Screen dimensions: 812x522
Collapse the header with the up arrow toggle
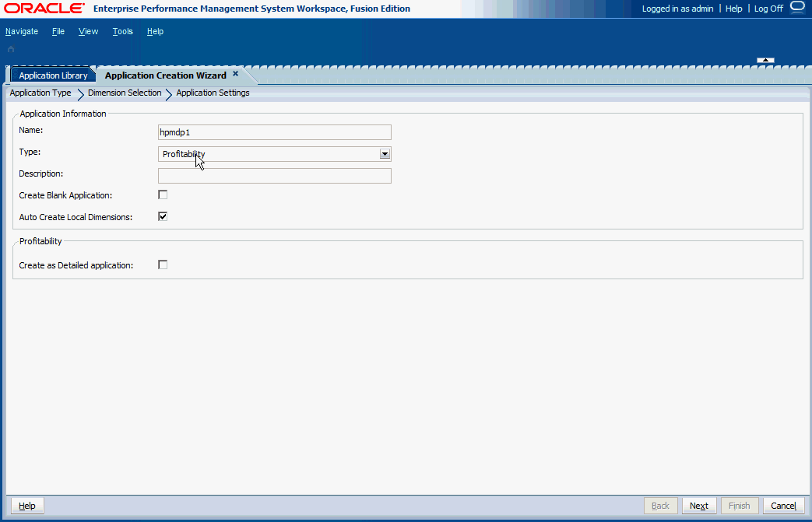point(765,60)
